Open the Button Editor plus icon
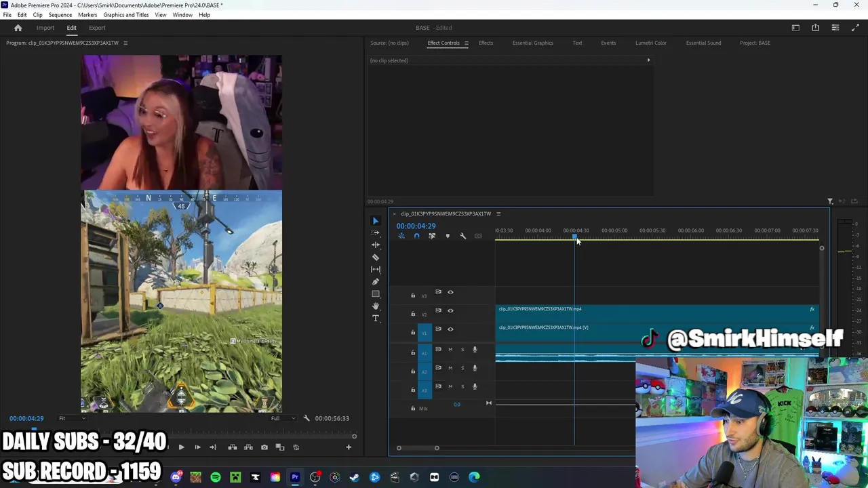The image size is (868, 488). (x=349, y=447)
